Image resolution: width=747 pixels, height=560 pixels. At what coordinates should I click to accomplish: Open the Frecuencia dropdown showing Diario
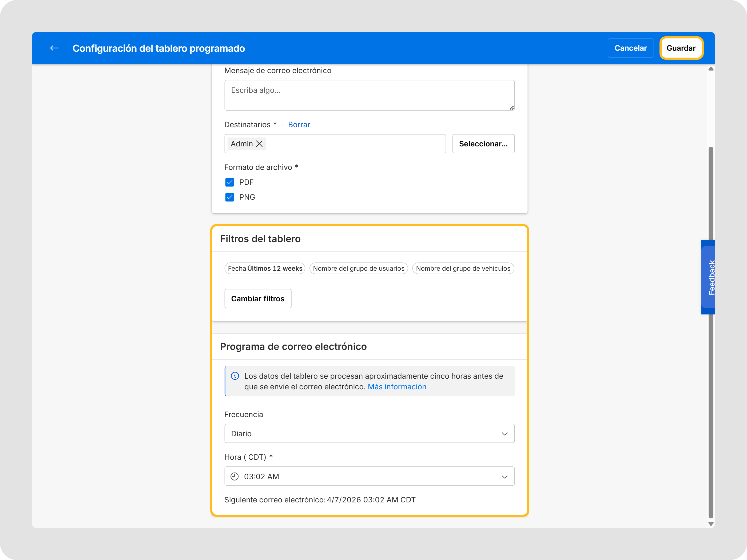point(369,433)
